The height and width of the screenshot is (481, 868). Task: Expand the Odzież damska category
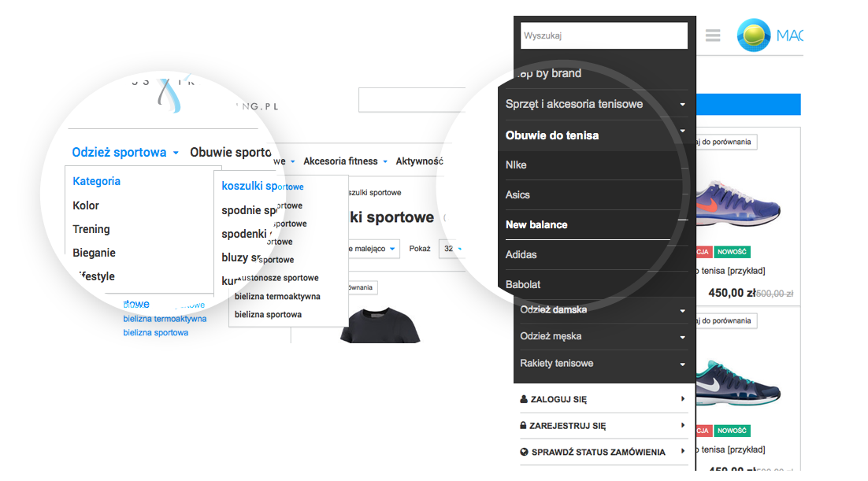point(682,310)
